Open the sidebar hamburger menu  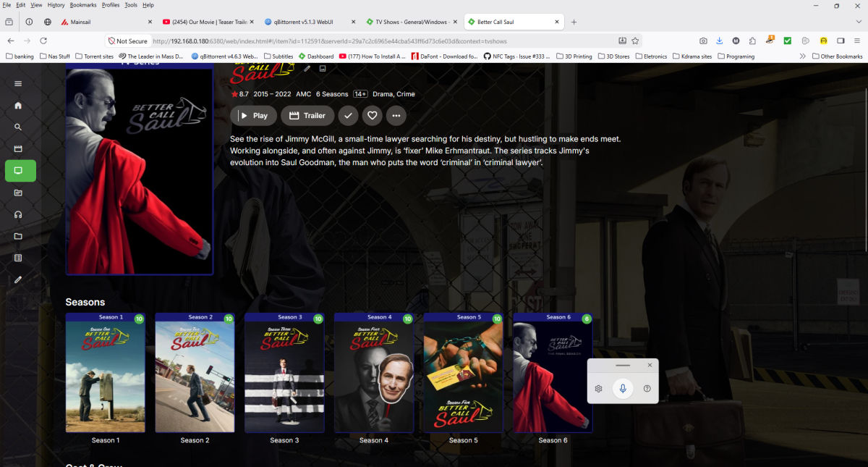(18, 83)
